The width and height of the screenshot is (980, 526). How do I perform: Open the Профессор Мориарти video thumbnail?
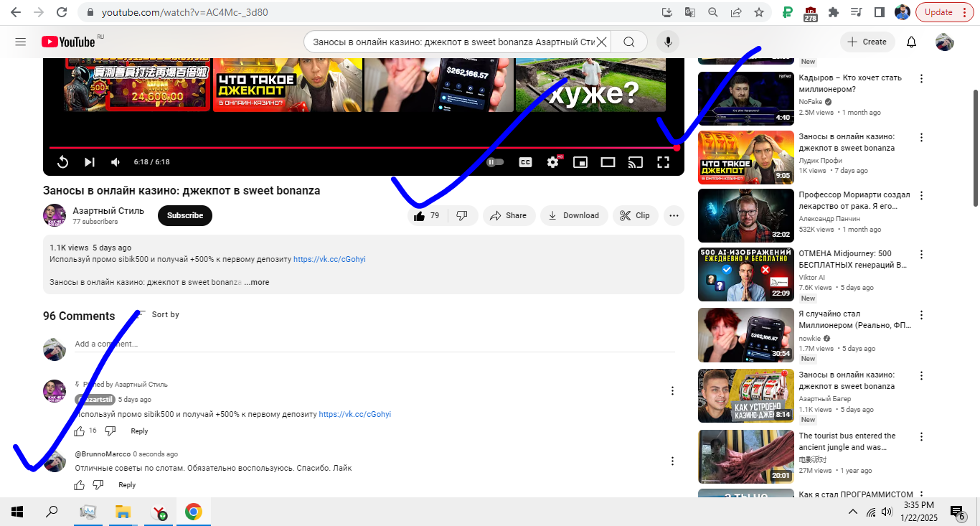pos(746,215)
